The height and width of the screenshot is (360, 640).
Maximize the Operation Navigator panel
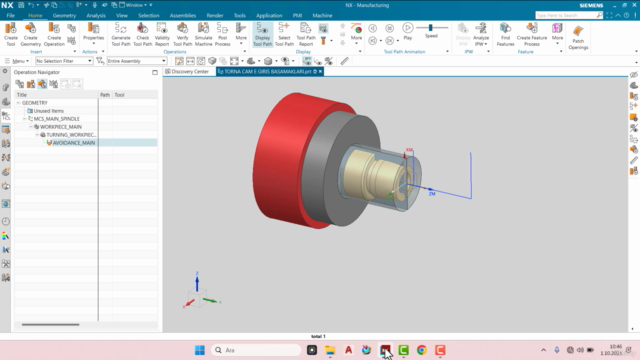click(155, 72)
